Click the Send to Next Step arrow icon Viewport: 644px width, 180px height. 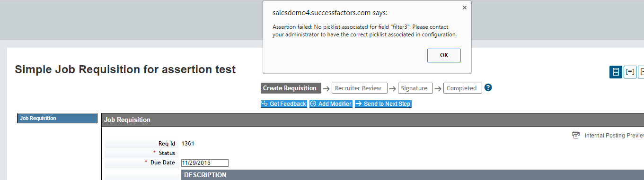tap(359, 104)
